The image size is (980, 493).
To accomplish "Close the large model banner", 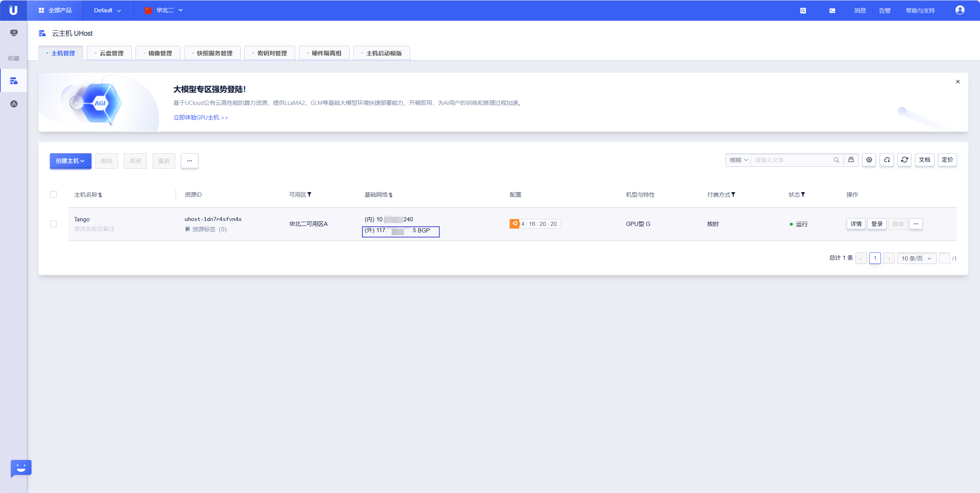I will [958, 81].
